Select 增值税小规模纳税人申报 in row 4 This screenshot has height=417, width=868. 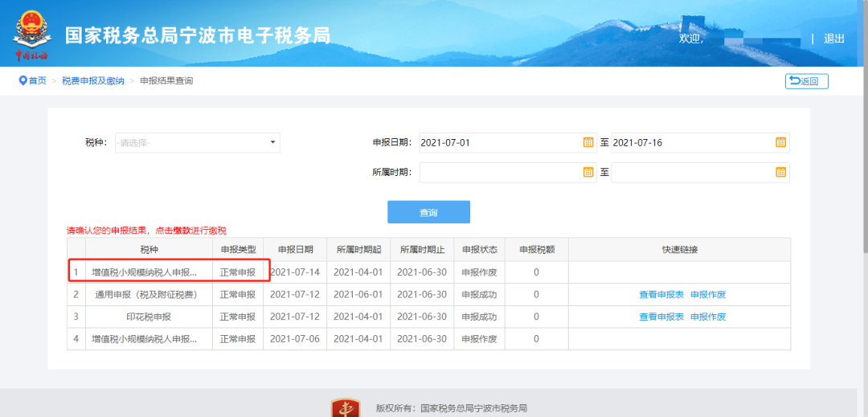[x=145, y=339]
